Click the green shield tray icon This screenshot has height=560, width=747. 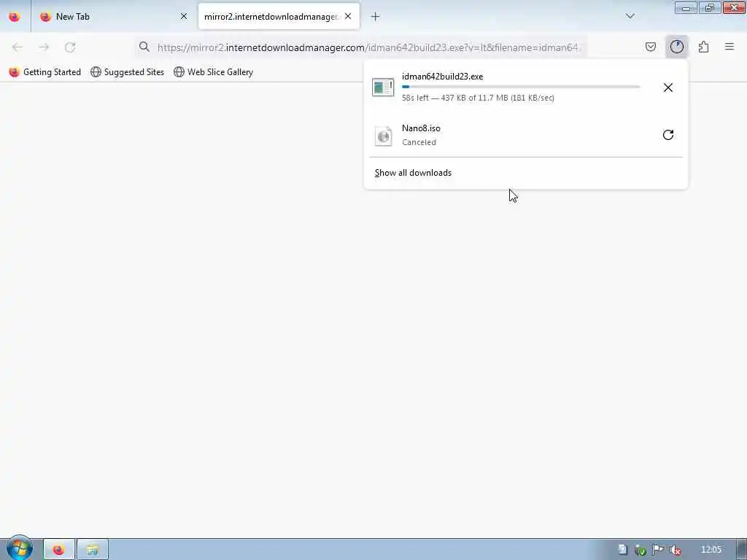click(640, 550)
